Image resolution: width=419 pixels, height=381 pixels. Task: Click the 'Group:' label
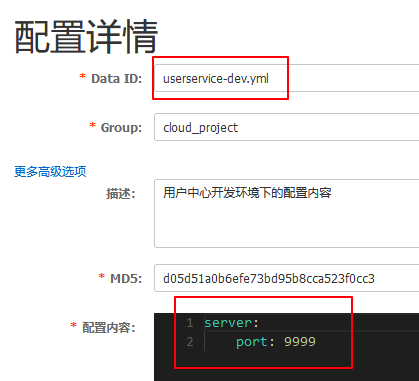121,127
